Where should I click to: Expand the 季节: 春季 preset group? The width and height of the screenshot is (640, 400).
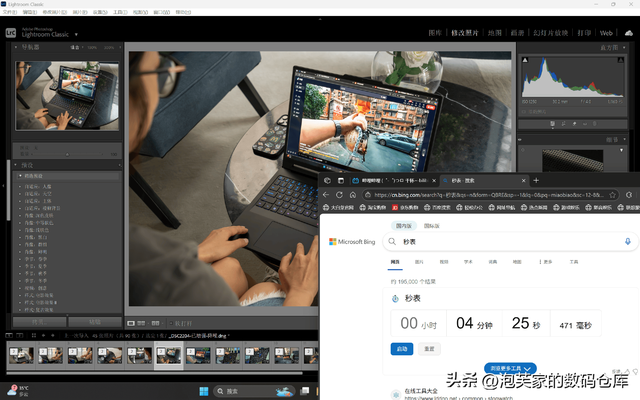click(x=20, y=259)
